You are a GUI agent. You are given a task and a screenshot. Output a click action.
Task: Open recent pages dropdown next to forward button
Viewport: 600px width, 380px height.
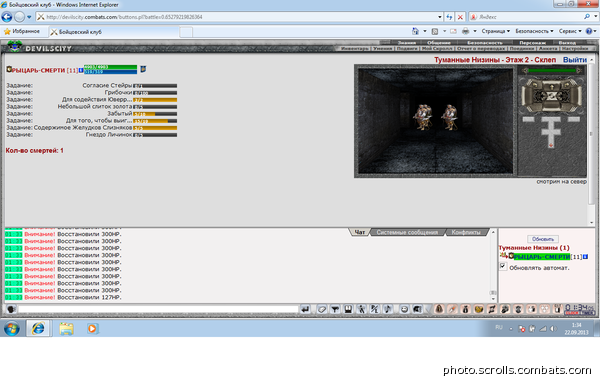coord(29,17)
